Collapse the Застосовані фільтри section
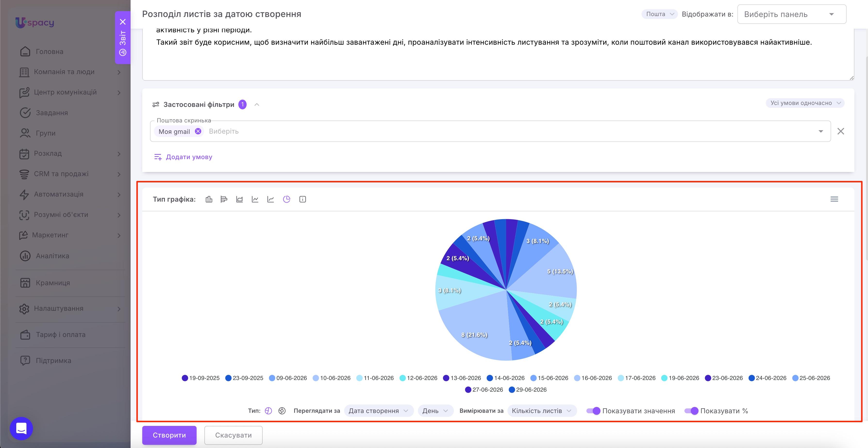 257,104
